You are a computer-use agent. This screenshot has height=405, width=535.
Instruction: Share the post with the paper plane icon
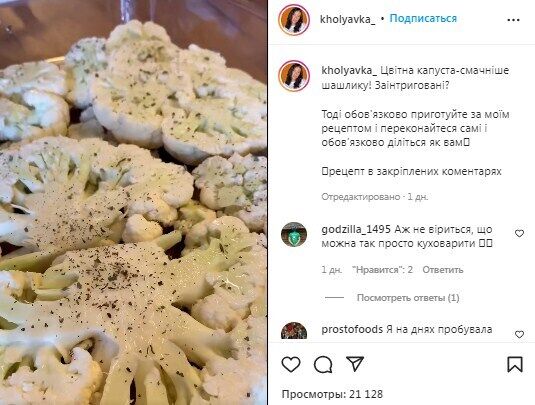pos(355,364)
